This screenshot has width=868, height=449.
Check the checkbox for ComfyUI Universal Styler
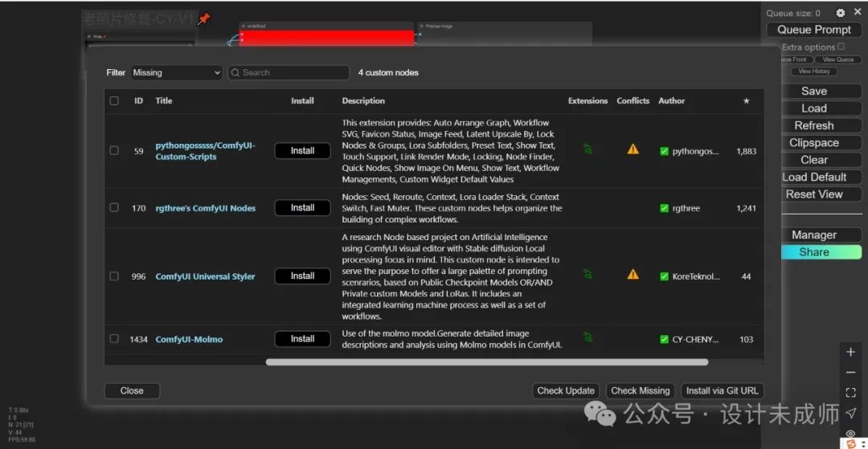pos(114,276)
